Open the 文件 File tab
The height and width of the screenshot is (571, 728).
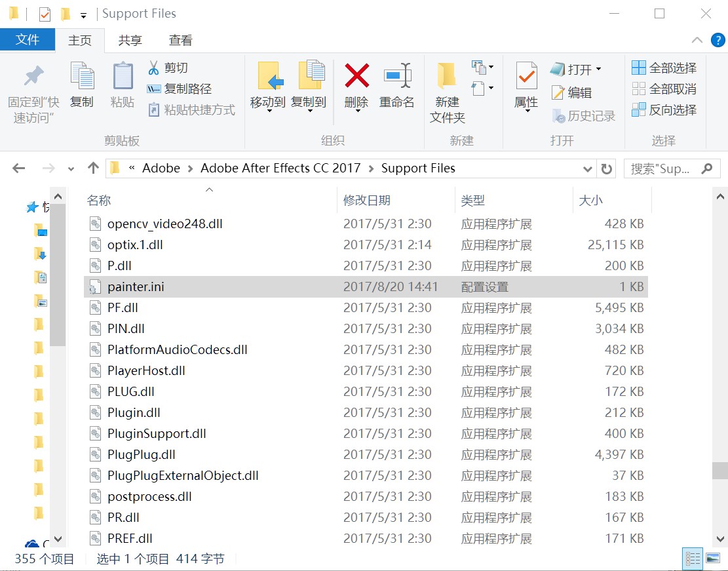click(x=28, y=40)
